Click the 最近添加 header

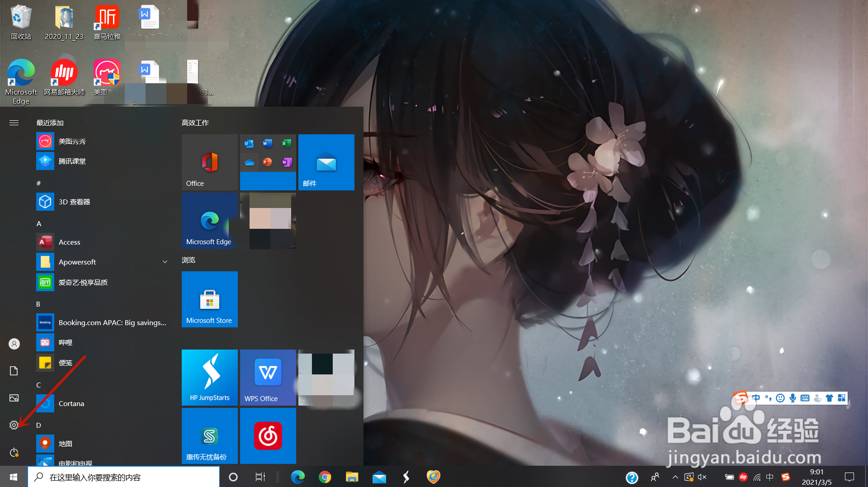click(50, 123)
